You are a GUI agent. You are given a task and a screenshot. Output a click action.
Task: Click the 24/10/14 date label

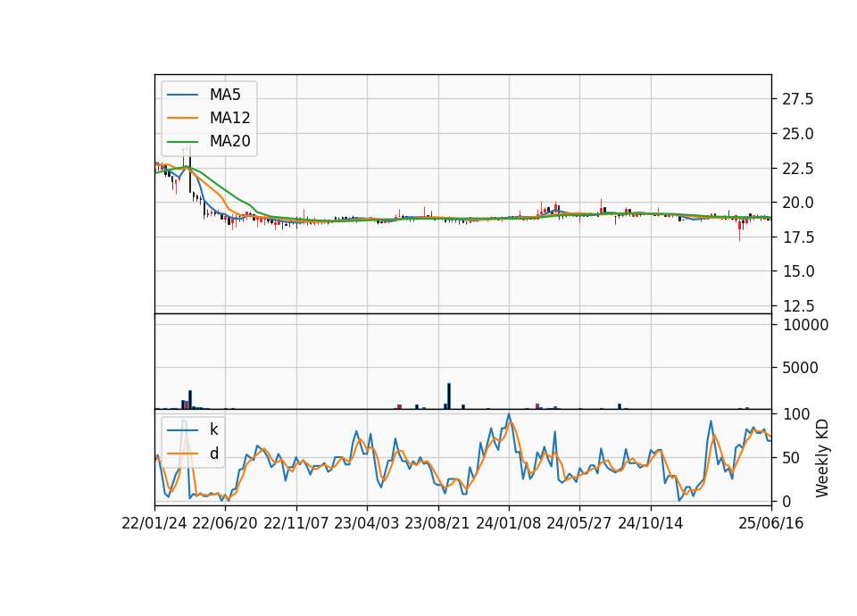point(651,523)
